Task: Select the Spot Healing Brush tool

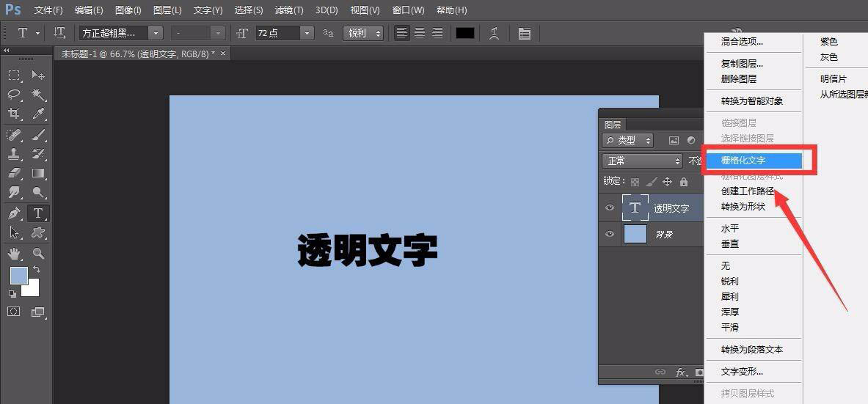Action: [x=15, y=134]
